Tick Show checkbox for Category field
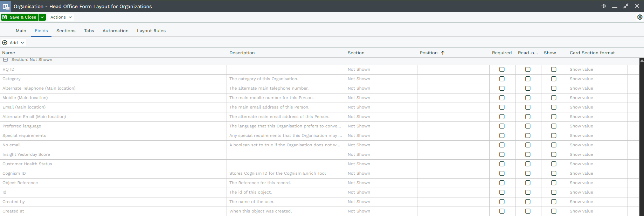644x216 pixels. [554, 79]
